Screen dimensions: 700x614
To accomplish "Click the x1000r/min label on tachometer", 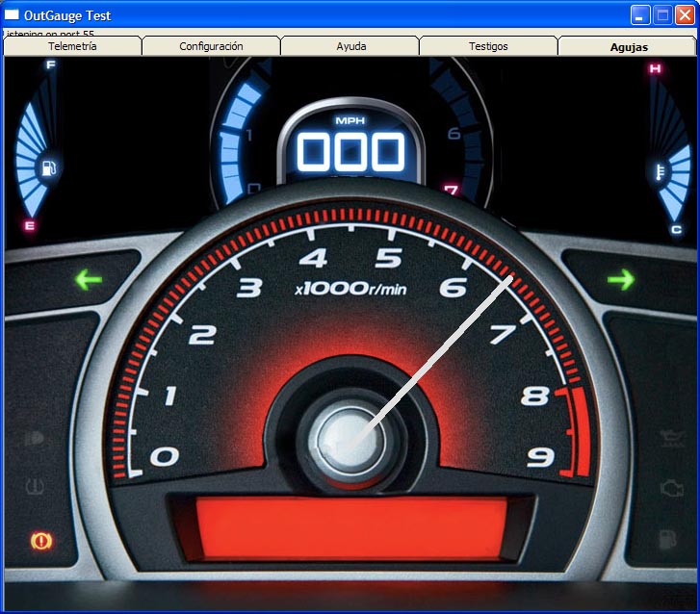I will (x=350, y=289).
